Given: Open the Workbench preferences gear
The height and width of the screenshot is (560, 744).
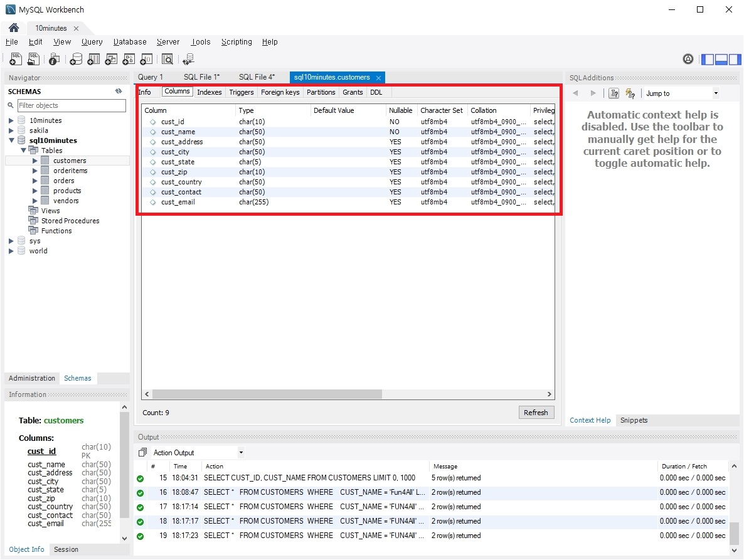Looking at the screenshot, I should [688, 59].
